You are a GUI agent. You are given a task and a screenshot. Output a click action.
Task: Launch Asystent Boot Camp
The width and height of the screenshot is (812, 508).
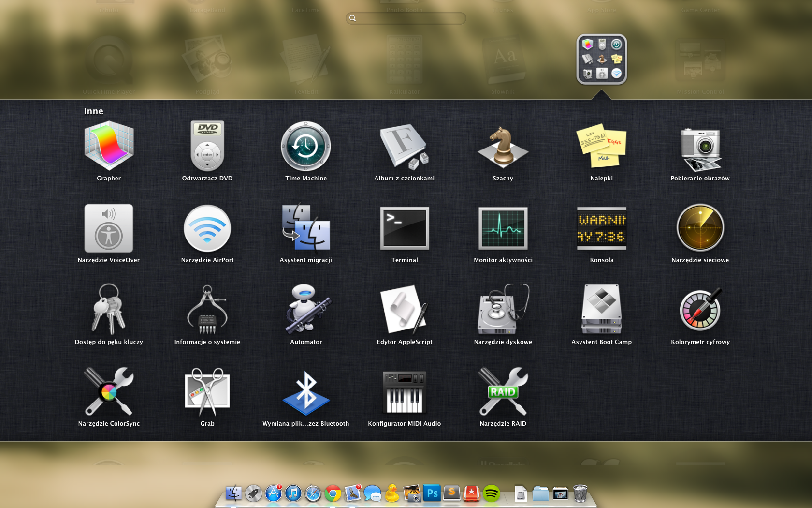tap(602, 310)
